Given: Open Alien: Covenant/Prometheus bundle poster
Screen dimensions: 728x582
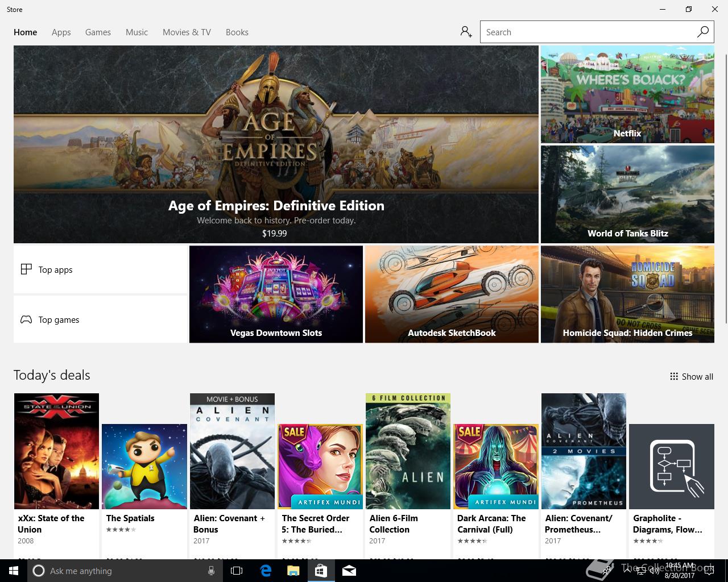Looking at the screenshot, I should [584, 451].
